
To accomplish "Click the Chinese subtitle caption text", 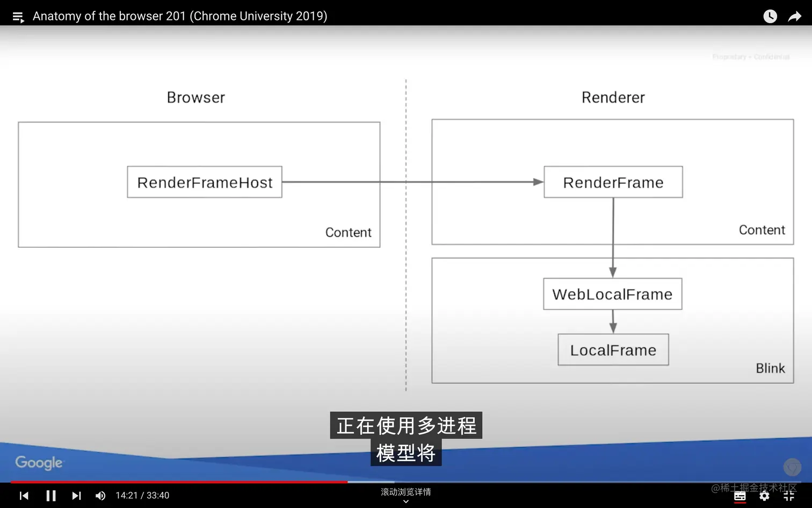I will [x=406, y=439].
